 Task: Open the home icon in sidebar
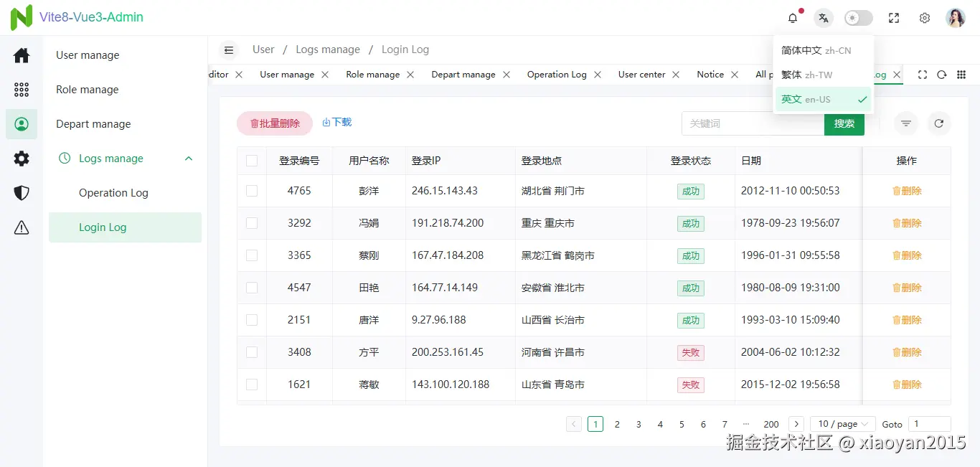pos(22,55)
